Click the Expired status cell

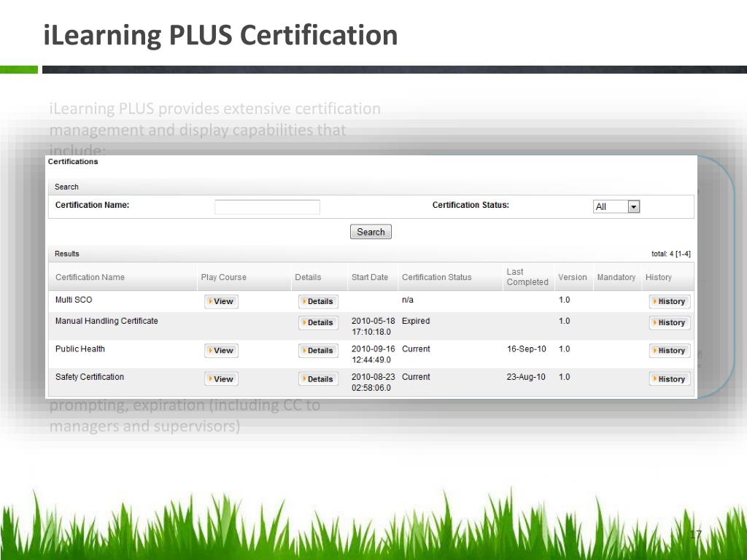coord(415,321)
